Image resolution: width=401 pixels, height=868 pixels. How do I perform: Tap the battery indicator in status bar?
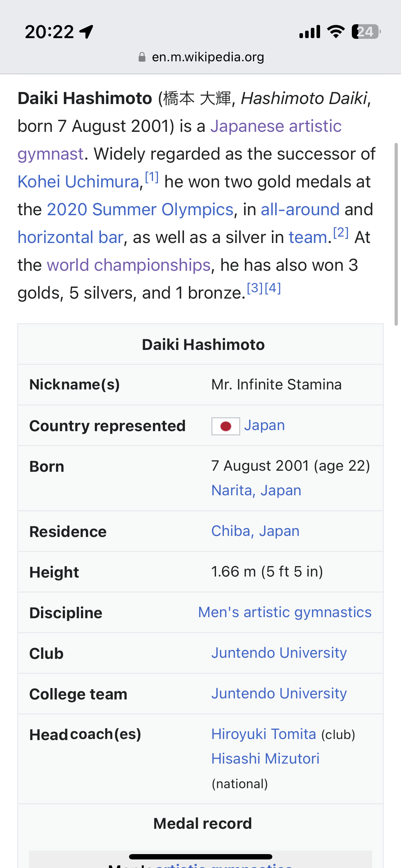point(366,32)
